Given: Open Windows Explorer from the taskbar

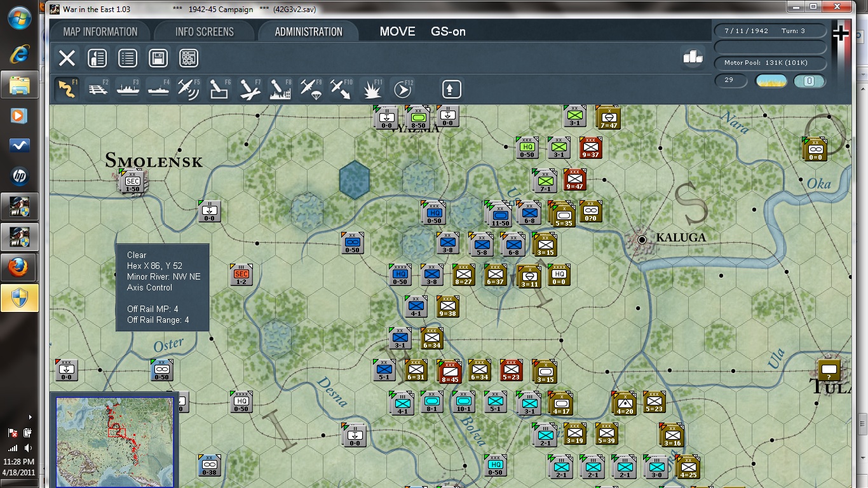Looking at the screenshot, I should tap(19, 85).
